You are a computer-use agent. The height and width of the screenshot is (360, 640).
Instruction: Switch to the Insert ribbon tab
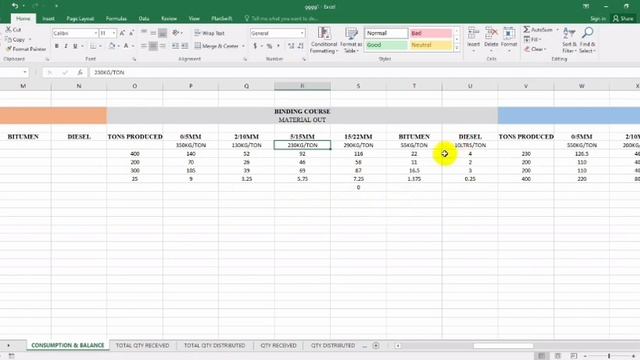pyautogui.click(x=48, y=19)
